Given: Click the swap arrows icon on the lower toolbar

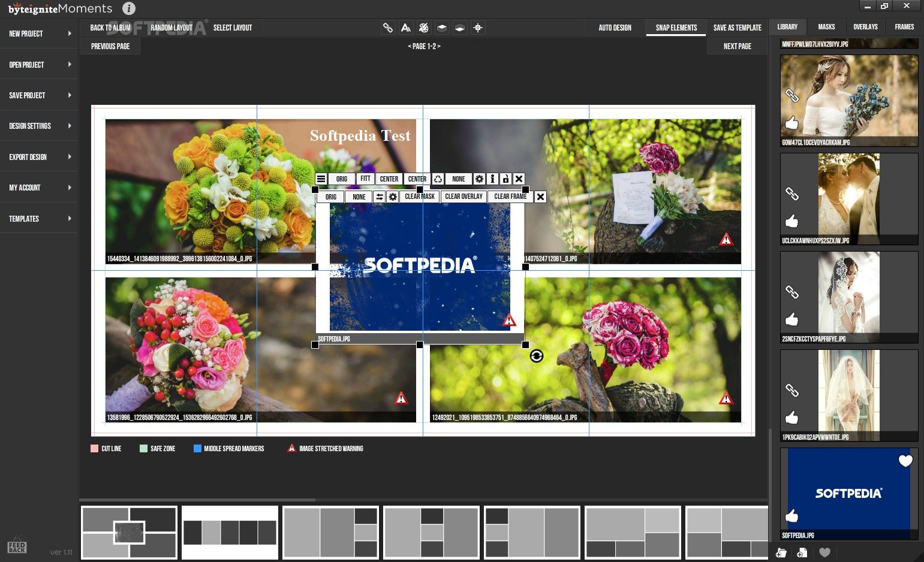Looking at the screenshot, I should pos(380,197).
